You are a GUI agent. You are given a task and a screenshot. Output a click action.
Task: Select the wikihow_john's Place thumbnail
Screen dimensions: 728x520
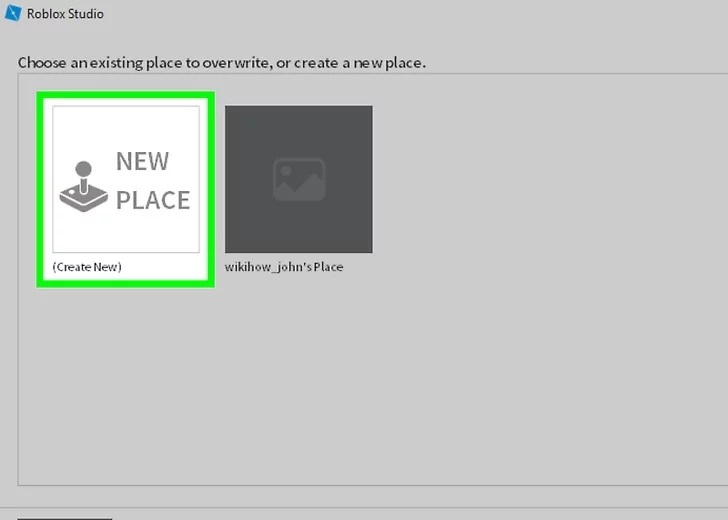[x=299, y=179]
